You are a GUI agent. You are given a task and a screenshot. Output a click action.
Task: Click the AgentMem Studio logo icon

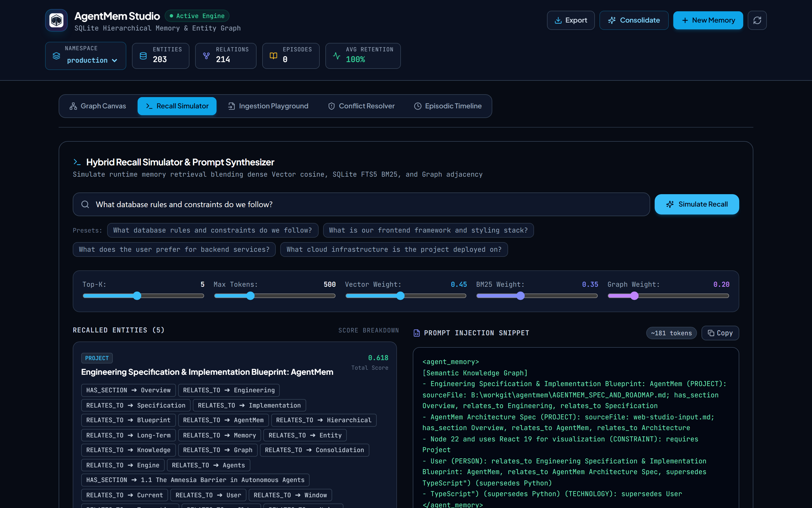(x=56, y=20)
